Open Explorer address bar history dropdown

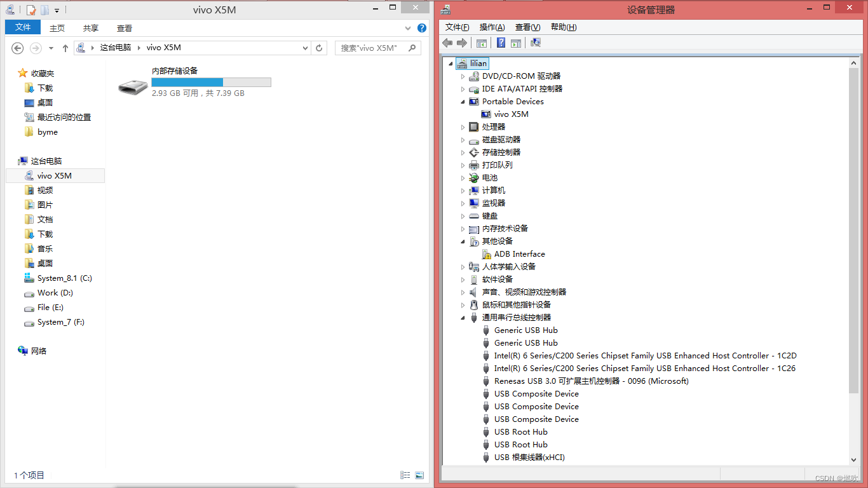(x=305, y=48)
